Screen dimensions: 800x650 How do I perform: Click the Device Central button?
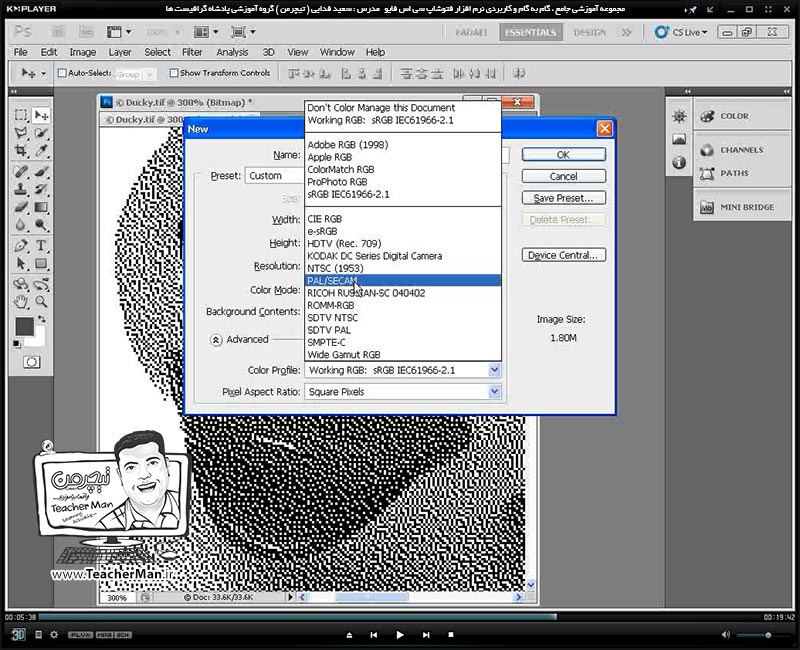coord(564,255)
